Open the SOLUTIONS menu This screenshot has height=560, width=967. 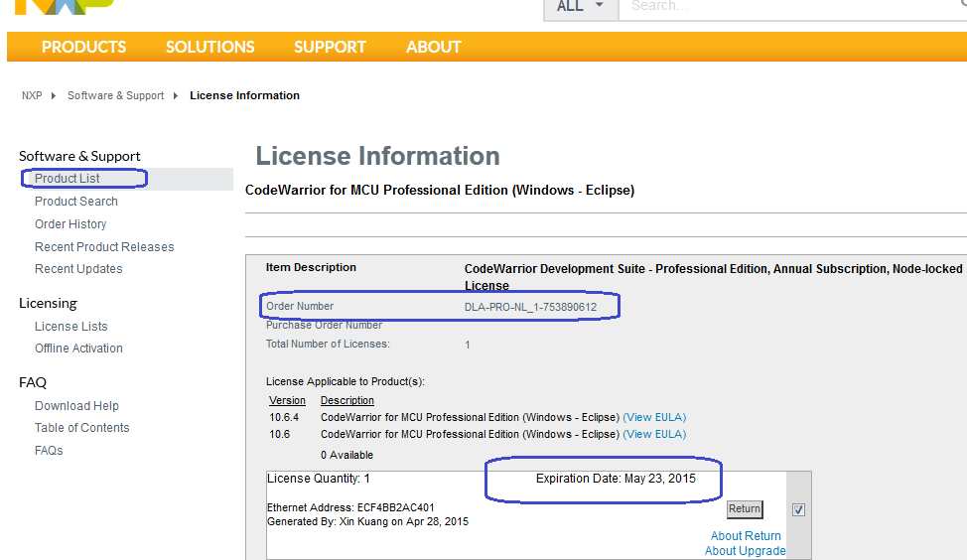pos(209,47)
